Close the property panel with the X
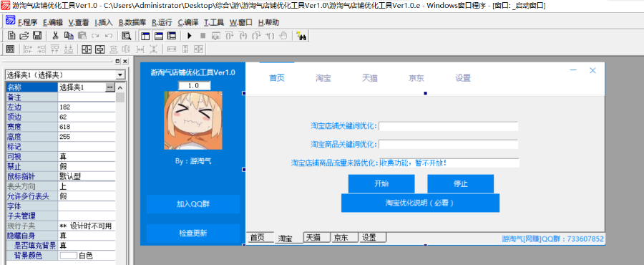The width and height of the screenshot is (644, 265). [x=125, y=61]
